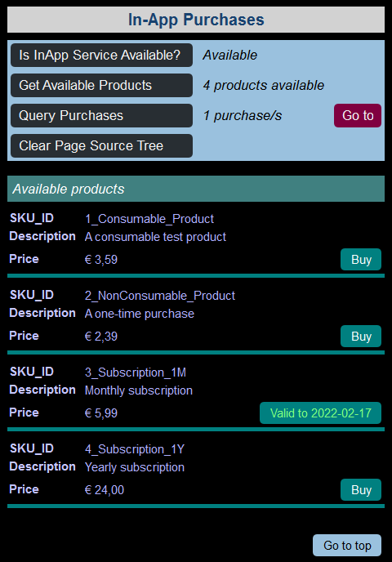Click the Monthly subscription description text
Screen dimensions: 392x562
[x=139, y=390]
